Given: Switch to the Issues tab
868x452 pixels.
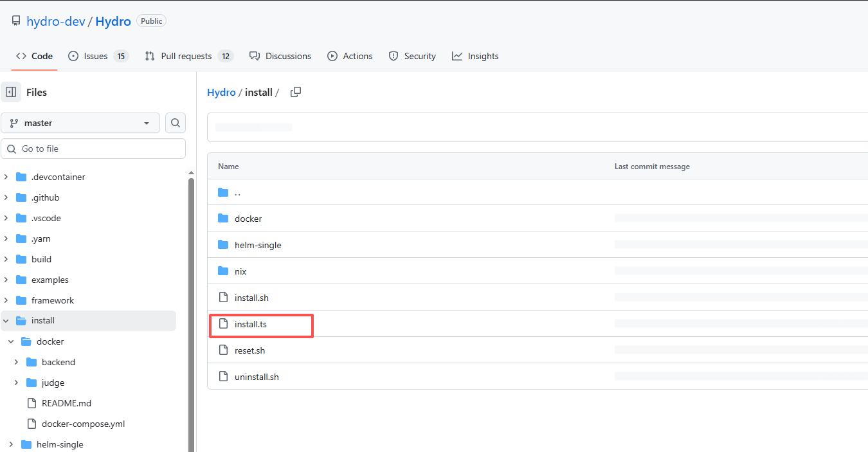Looking at the screenshot, I should coord(98,56).
